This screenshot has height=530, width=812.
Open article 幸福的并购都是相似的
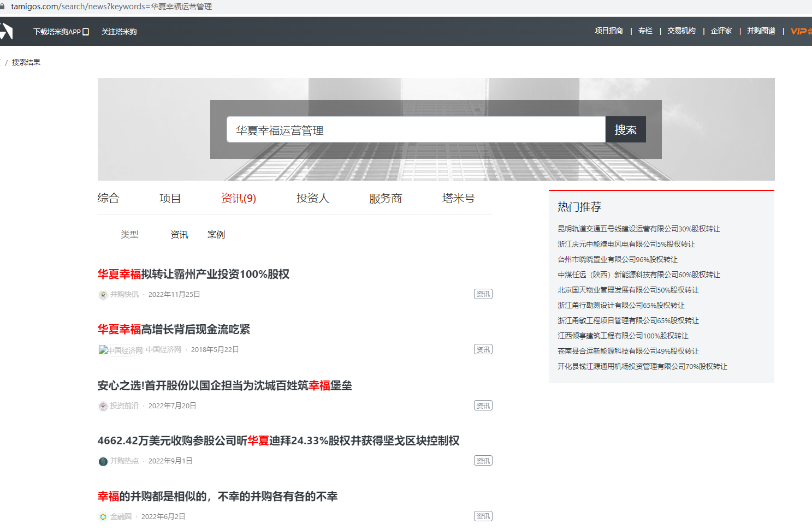pyautogui.click(x=217, y=496)
